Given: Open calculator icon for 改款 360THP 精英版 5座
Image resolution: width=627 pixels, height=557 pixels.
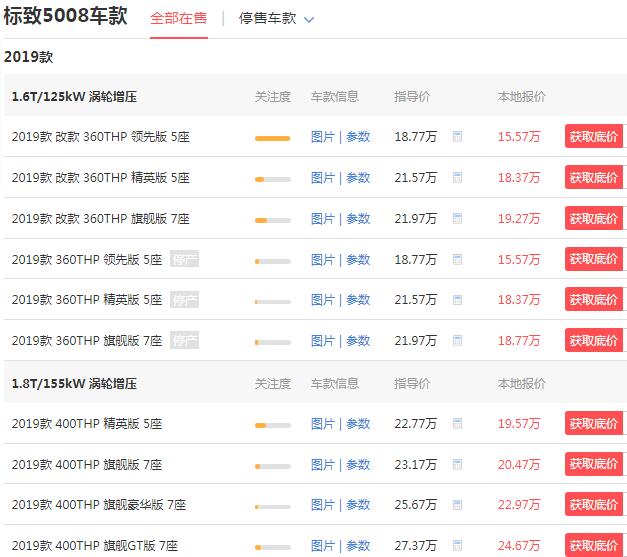Looking at the screenshot, I should (457, 178).
